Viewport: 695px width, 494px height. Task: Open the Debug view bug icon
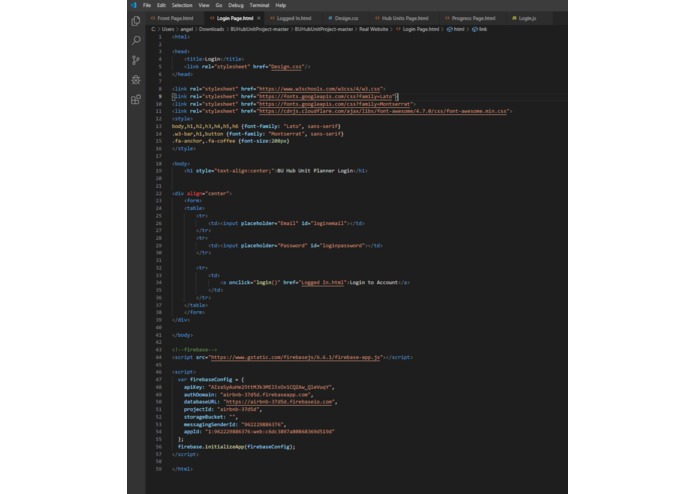coord(136,80)
